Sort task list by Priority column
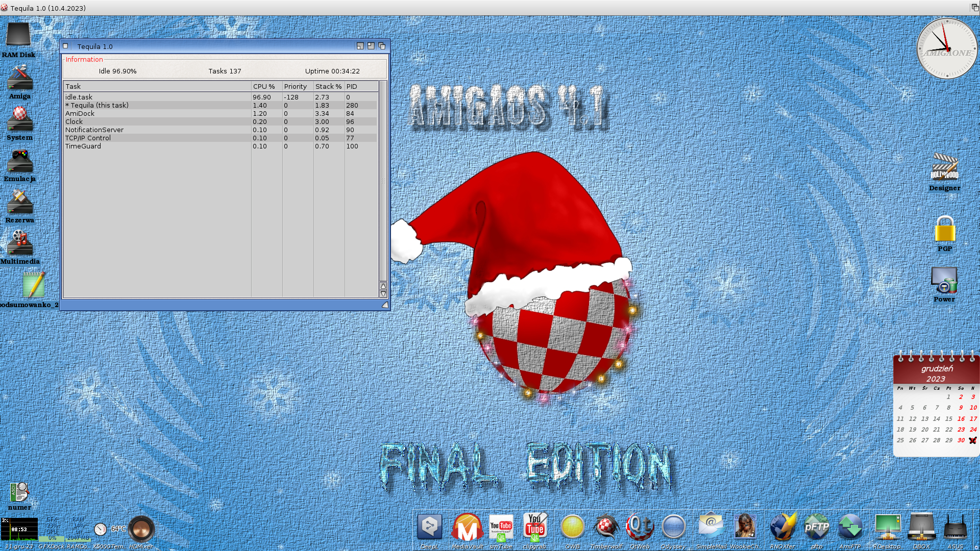The height and width of the screenshot is (551, 980). coord(298,86)
